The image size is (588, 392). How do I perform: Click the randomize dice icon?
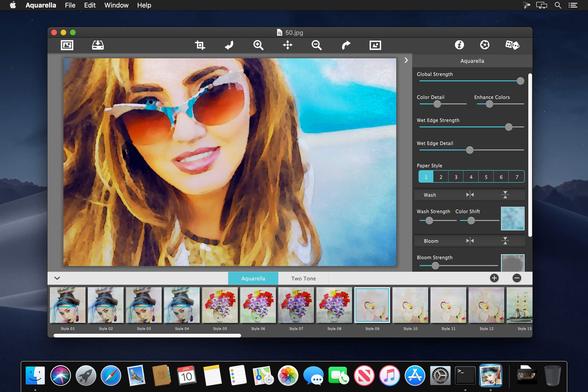point(512,45)
